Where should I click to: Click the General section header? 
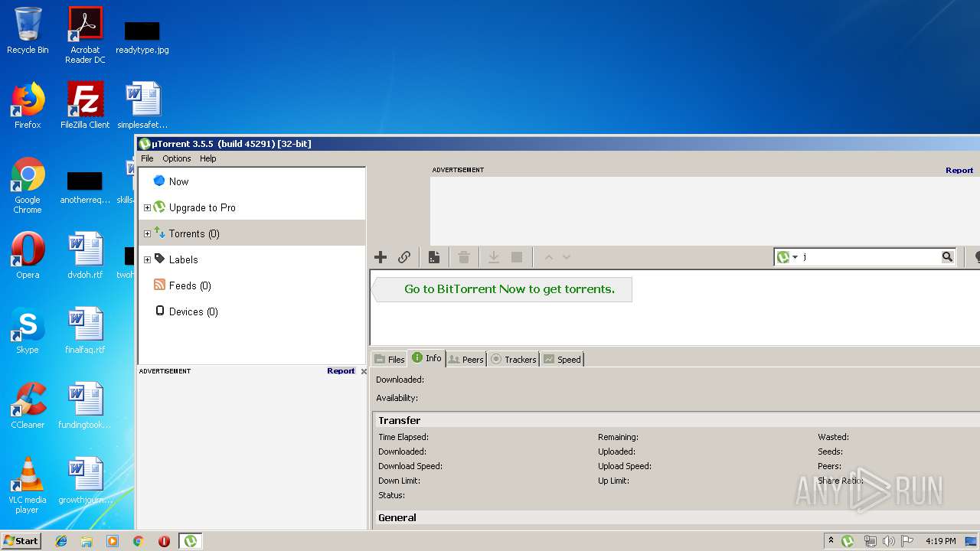tap(397, 517)
